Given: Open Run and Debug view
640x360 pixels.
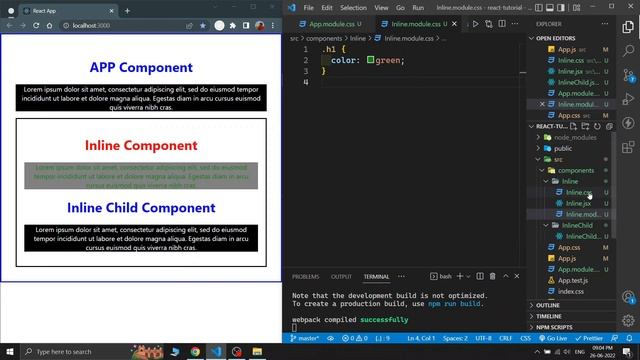Looking at the screenshot, I should [628, 99].
